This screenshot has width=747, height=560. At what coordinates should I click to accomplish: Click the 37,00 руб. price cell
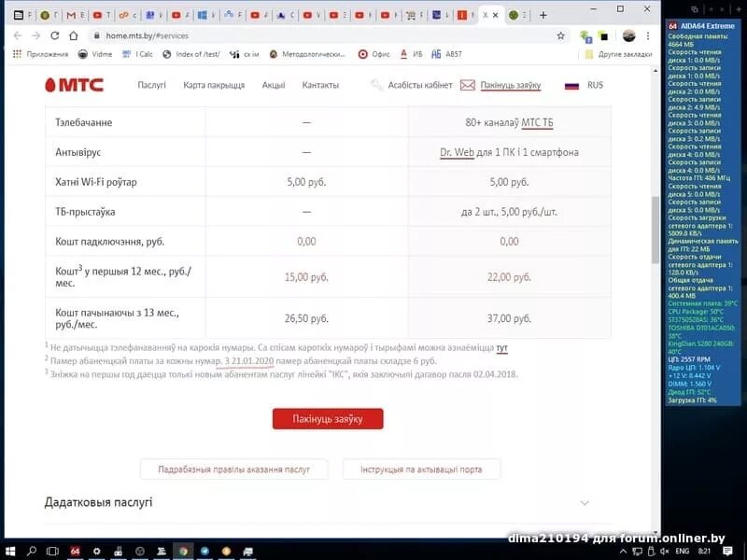tap(509, 318)
